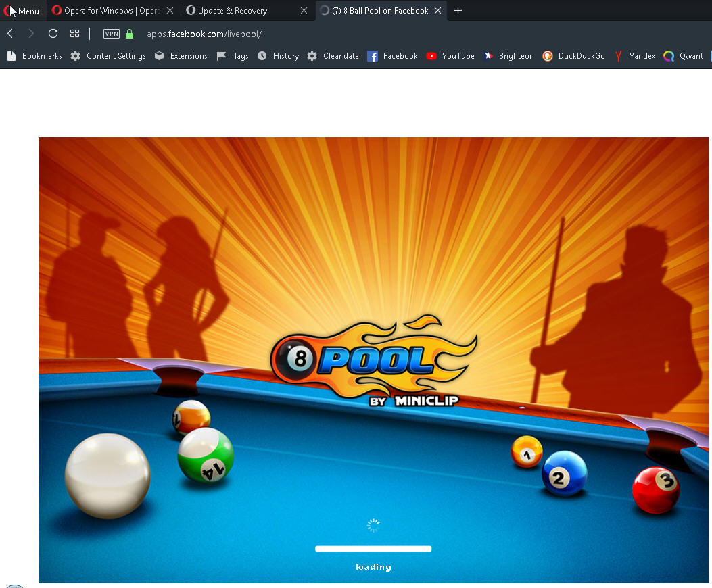The height and width of the screenshot is (588, 712).
Task: Open flags bookmark
Action: [233, 56]
